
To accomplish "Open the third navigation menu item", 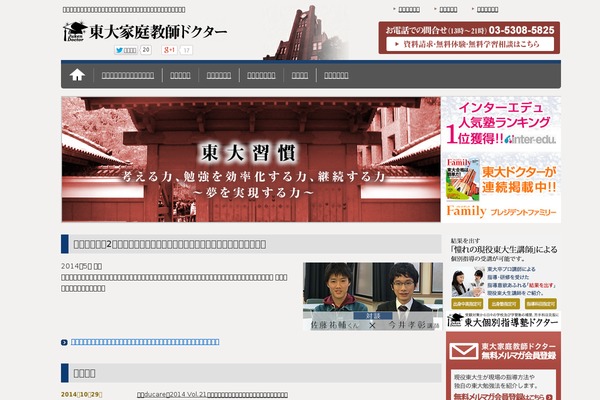I will click(x=219, y=75).
